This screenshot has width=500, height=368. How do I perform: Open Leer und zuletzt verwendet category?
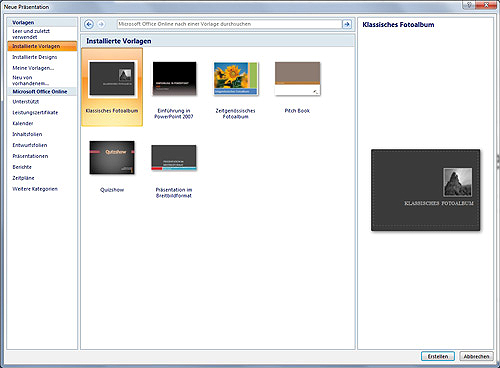pyautogui.click(x=31, y=34)
